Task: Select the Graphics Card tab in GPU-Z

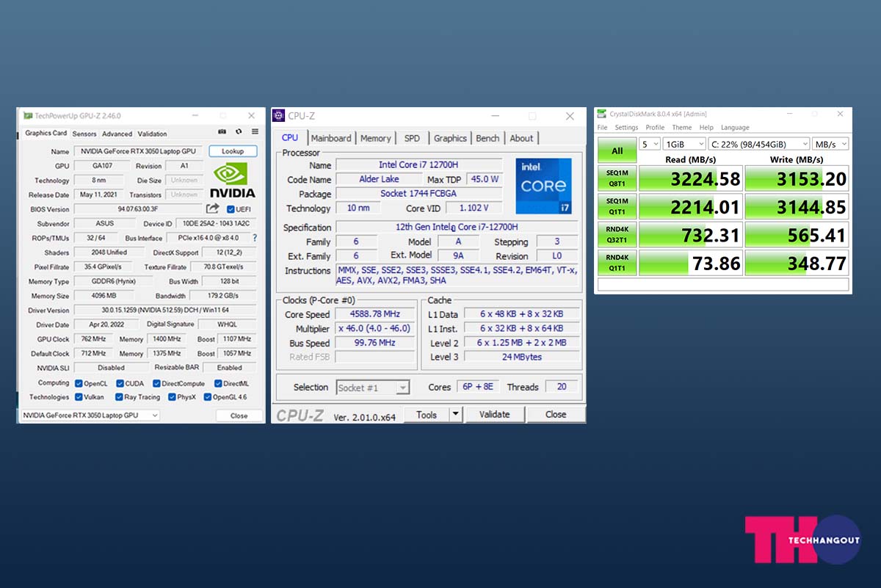Action: click(46, 133)
